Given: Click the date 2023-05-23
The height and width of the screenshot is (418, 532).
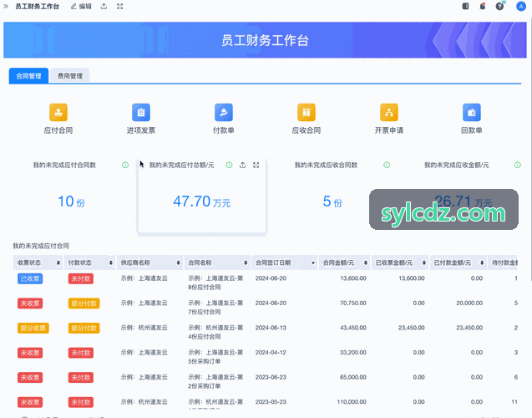Looking at the screenshot, I should pos(271,402).
